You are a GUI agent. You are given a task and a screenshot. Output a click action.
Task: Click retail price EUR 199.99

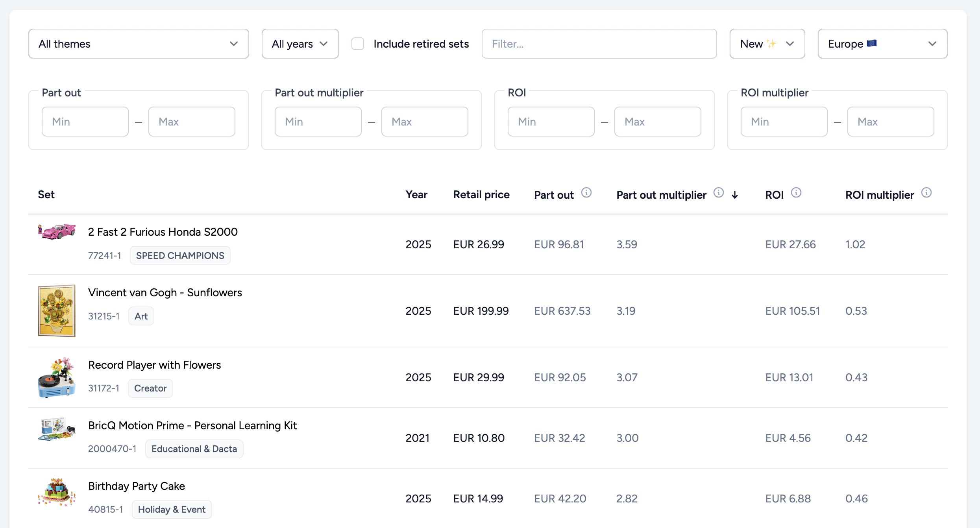click(481, 311)
